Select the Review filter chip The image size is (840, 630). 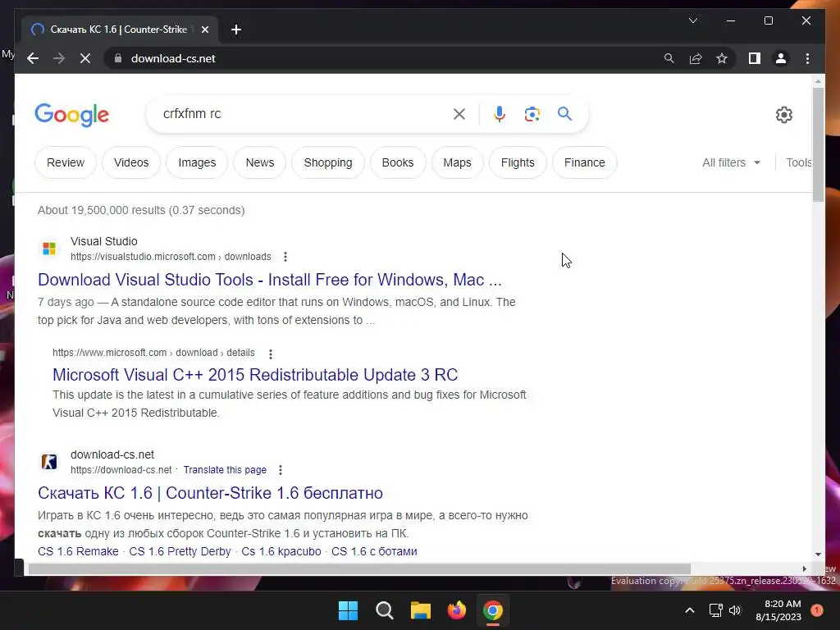66,162
